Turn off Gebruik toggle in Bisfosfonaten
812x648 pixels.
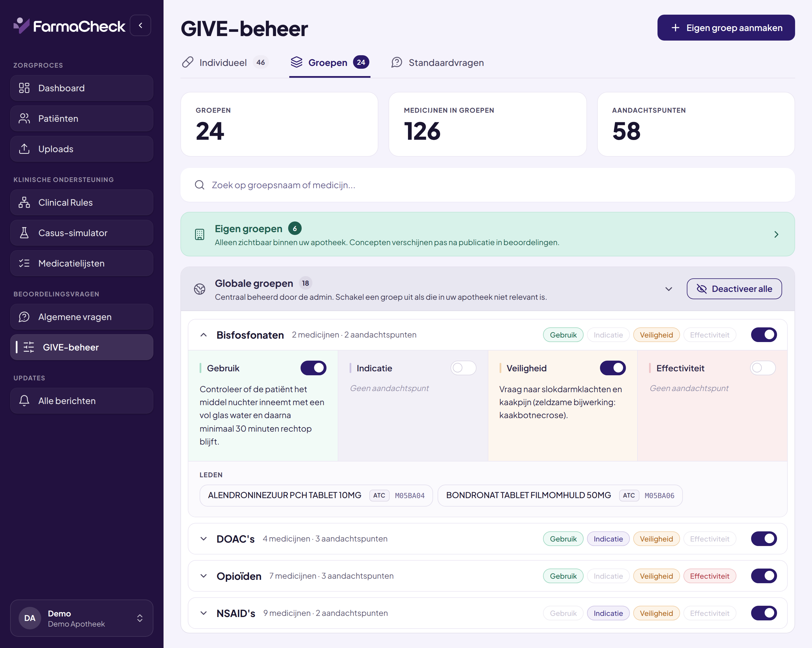pos(313,368)
